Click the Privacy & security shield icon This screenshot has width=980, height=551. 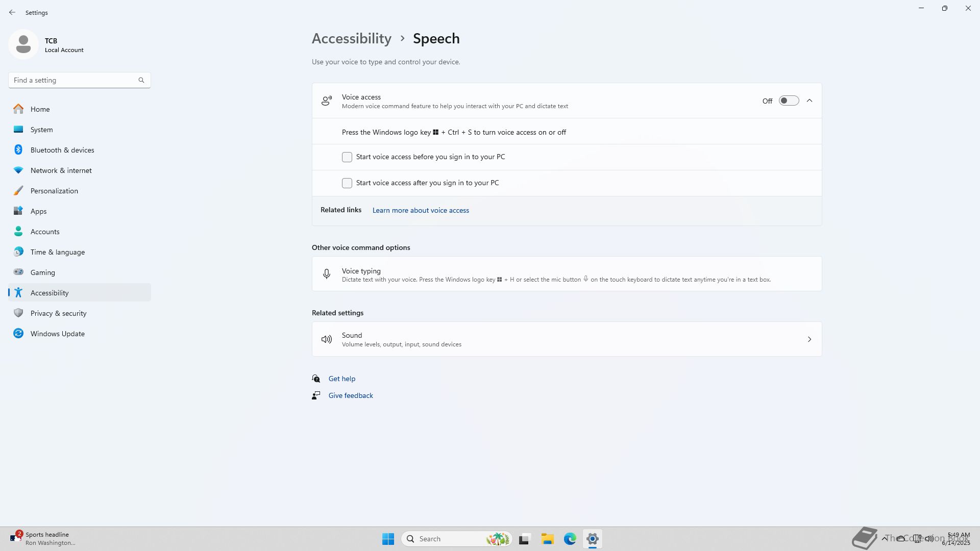tap(18, 313)
